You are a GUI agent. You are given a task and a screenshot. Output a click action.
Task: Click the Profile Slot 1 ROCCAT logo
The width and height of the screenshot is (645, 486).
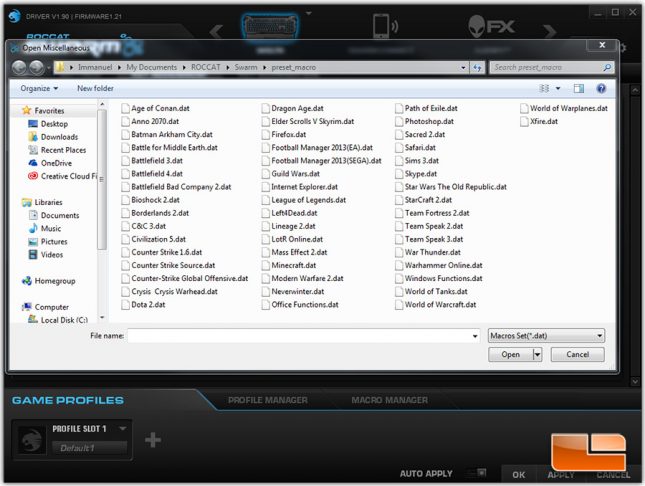(x=31, y=440)
